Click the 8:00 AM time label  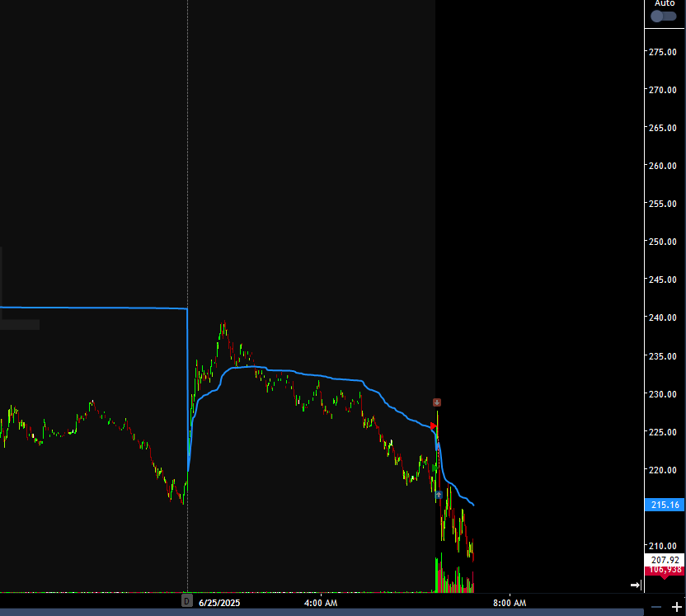[510, 603]
